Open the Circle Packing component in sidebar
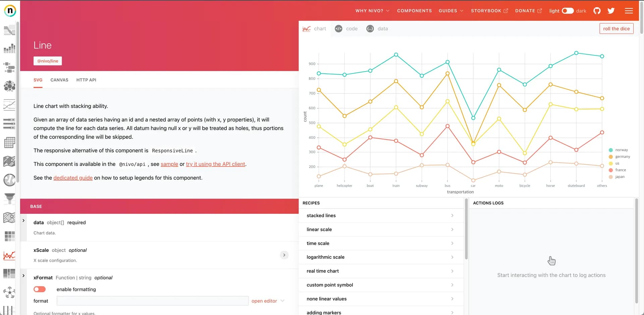The width and height of the screenshot is (644, 315). [x=9, y=86]
